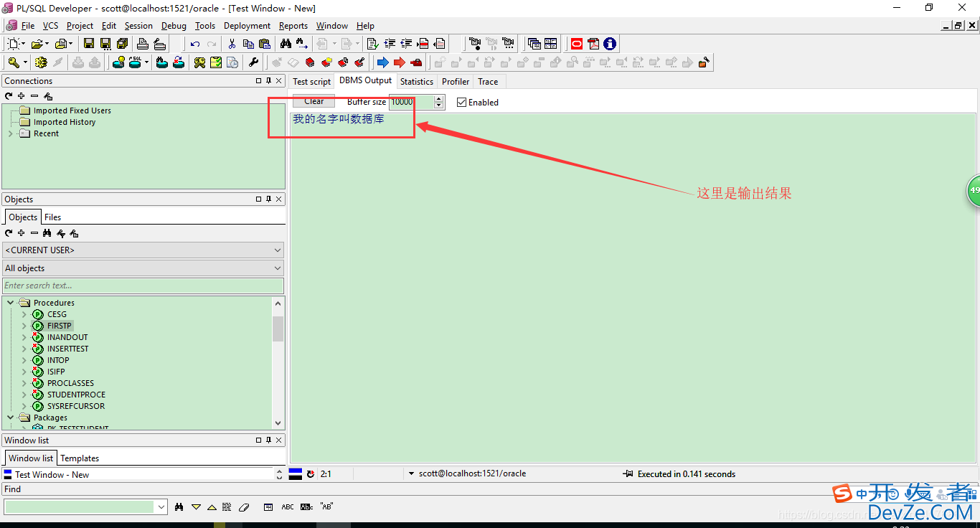Viewport: 980px width, 528px height.
Task: Click the Save icon in the top toolbar
Action: (88, 44)
